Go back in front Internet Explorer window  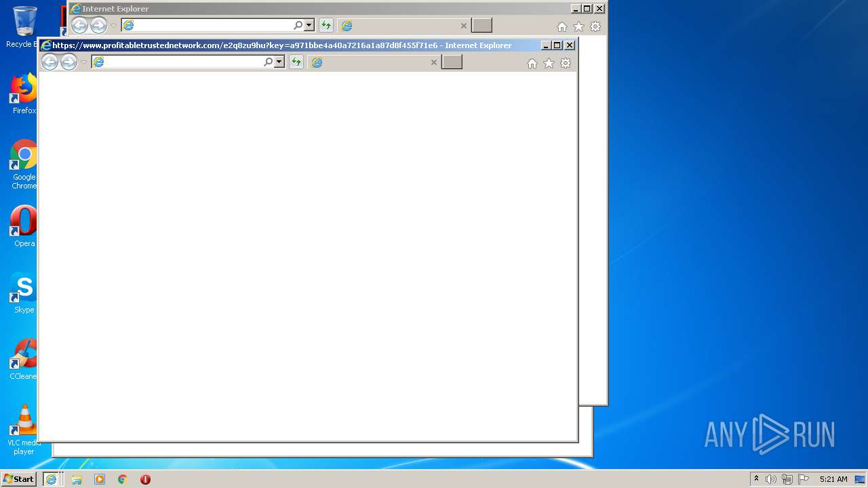point(50,62)
